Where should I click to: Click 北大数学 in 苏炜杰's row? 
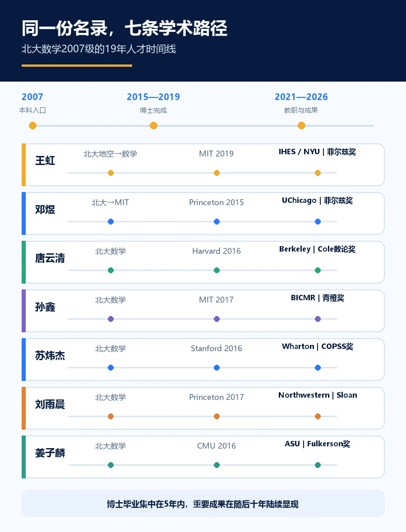pyautogui.click(x=111, y=349)
